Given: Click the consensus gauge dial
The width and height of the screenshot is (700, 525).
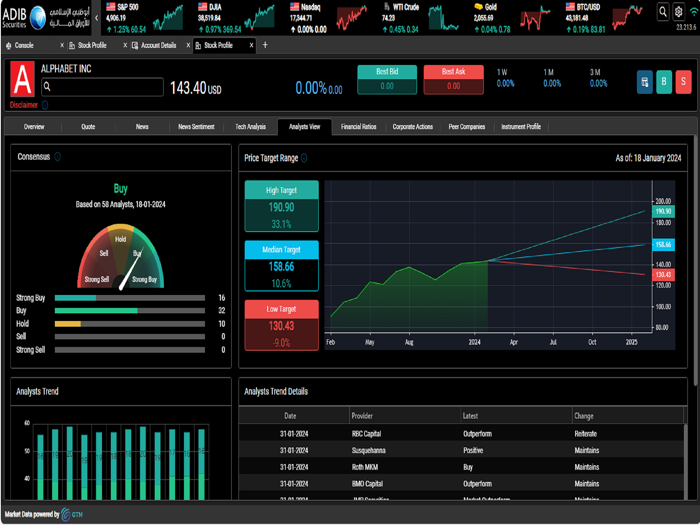Looking at the screenshot, I should click(x=121, y=256).
